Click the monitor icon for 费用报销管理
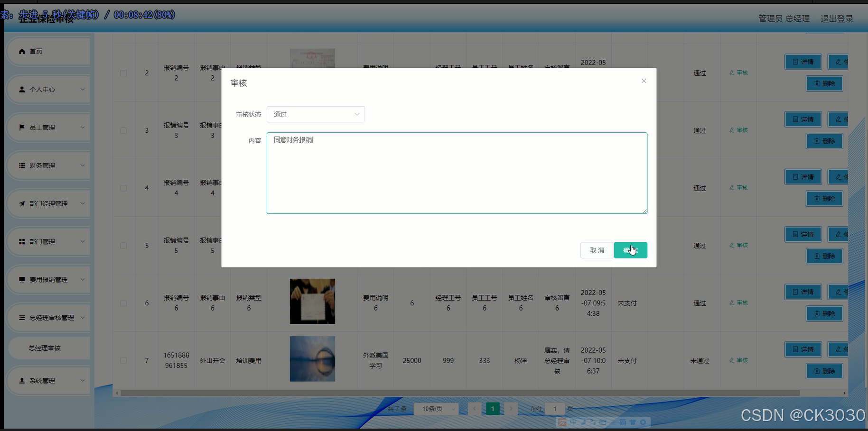868x431 pixels. pos(21,279)
